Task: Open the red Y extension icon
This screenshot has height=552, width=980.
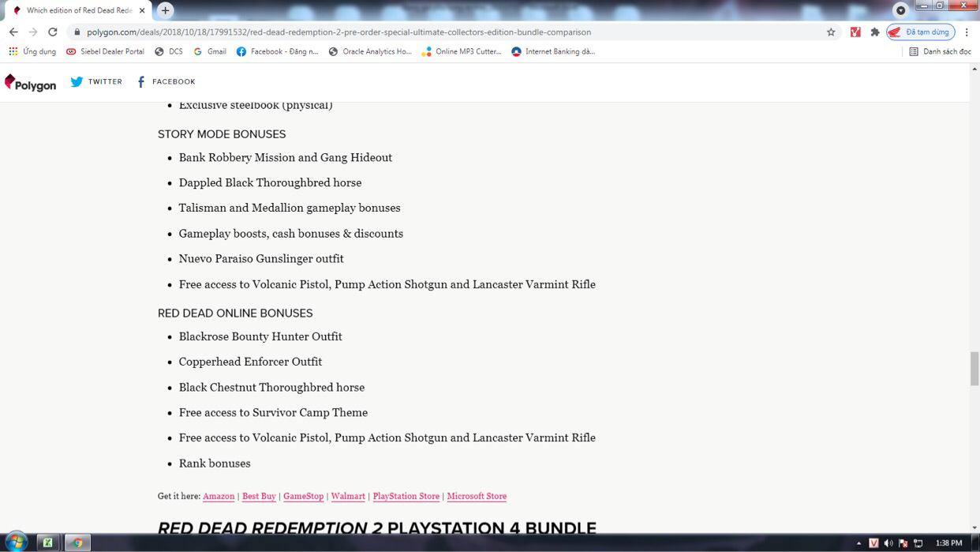Action: click(855, 32)
